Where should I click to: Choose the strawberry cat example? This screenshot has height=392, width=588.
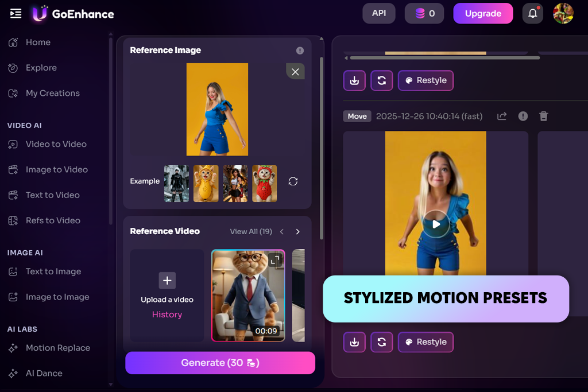(264, 184)
